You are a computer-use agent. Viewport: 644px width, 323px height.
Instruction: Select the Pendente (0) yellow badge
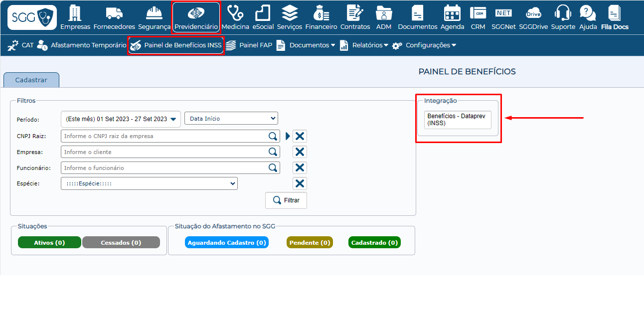(310, 243)
